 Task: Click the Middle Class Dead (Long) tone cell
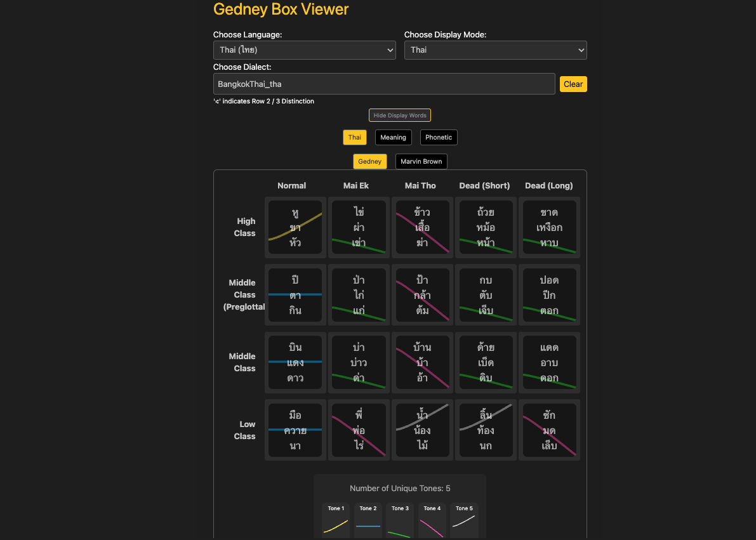(x=549, y=362)
